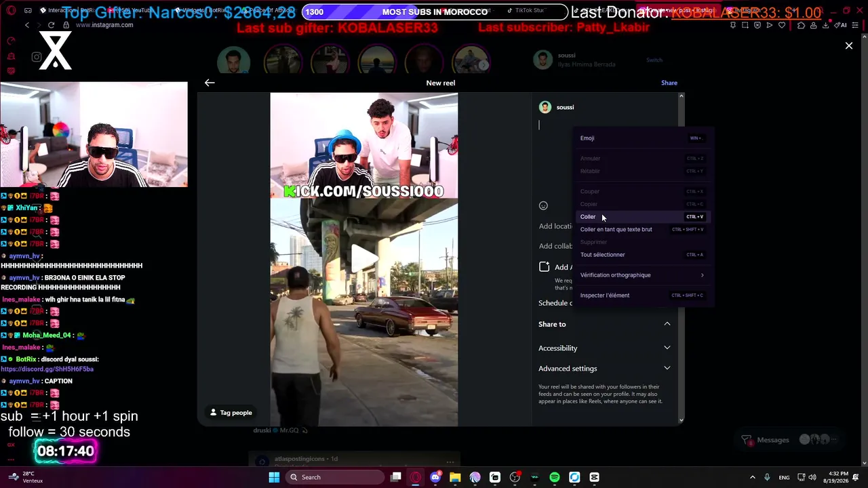Image resolution: width=868 pixels, height=488 pixels.
Task: Expand the Accessibility section
Action: [604, 348]
